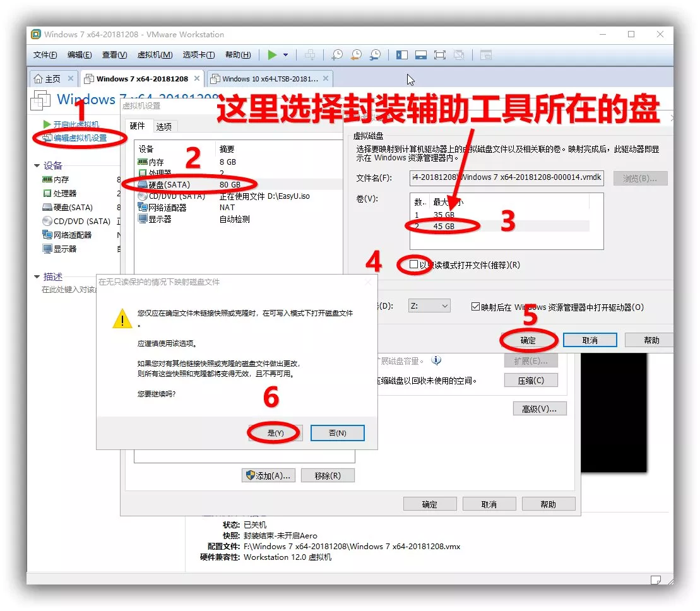Toggle the thumbnail bar view icon

point(420,55)
